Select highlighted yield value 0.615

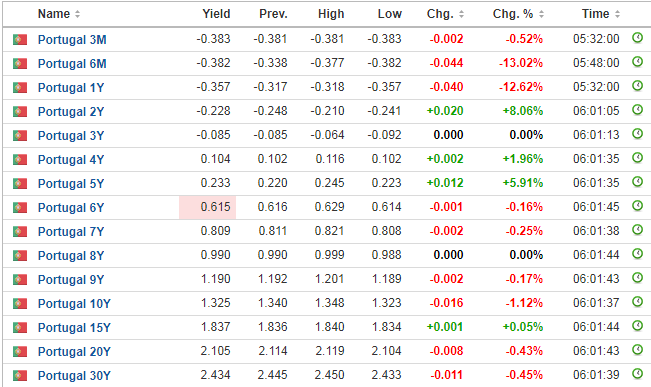215,207
